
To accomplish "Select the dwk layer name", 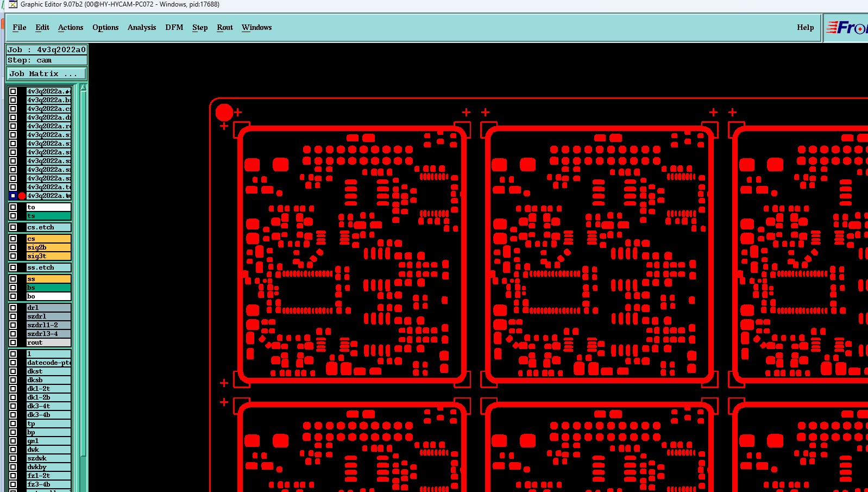I will click(49, 450).
